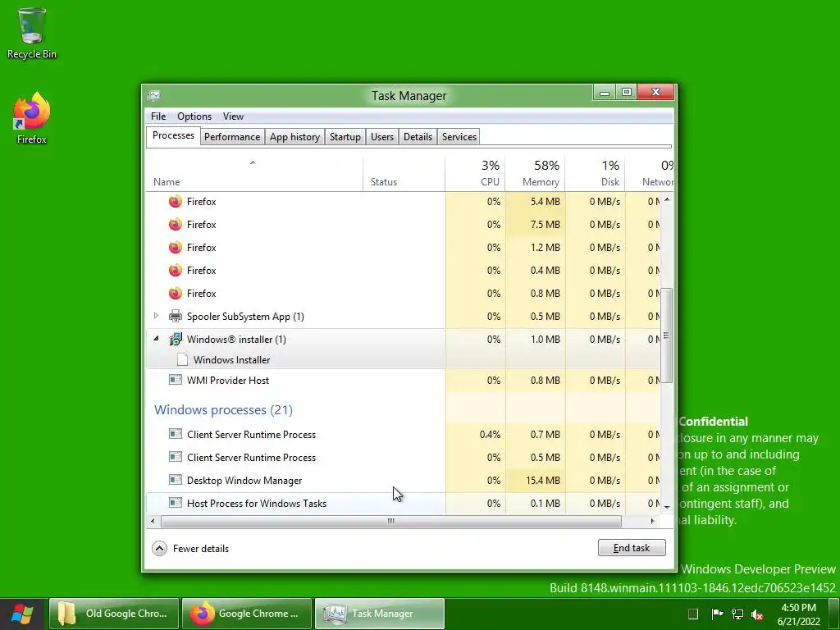
Task: Click the Windows Installer child document icon
Action: point(182,359)
